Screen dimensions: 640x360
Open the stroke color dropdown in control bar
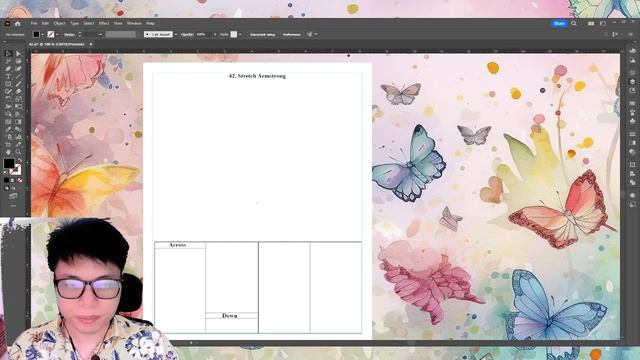(57, 35)
